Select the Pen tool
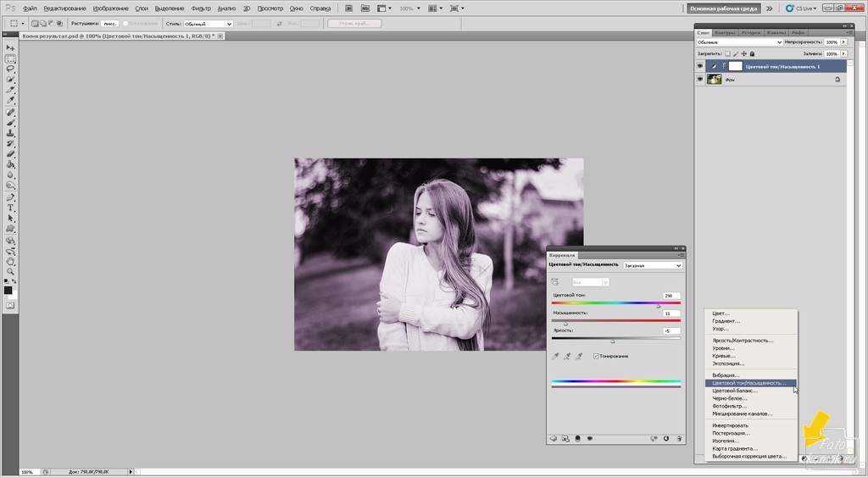Image resolution: width=868 pixels, height=477 pixels. pyautogui.click(x=10, y=197)
